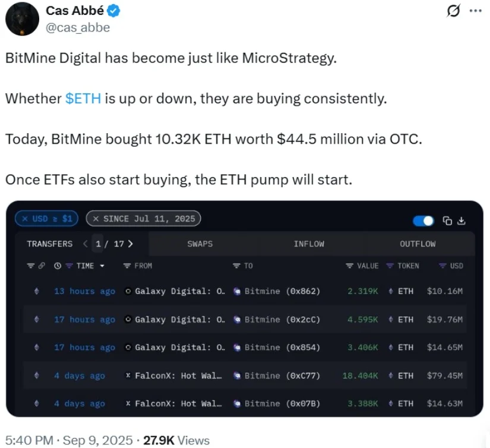Click the filter icon beside the VALUE column
490x448 pixels.
pos(349,266)
